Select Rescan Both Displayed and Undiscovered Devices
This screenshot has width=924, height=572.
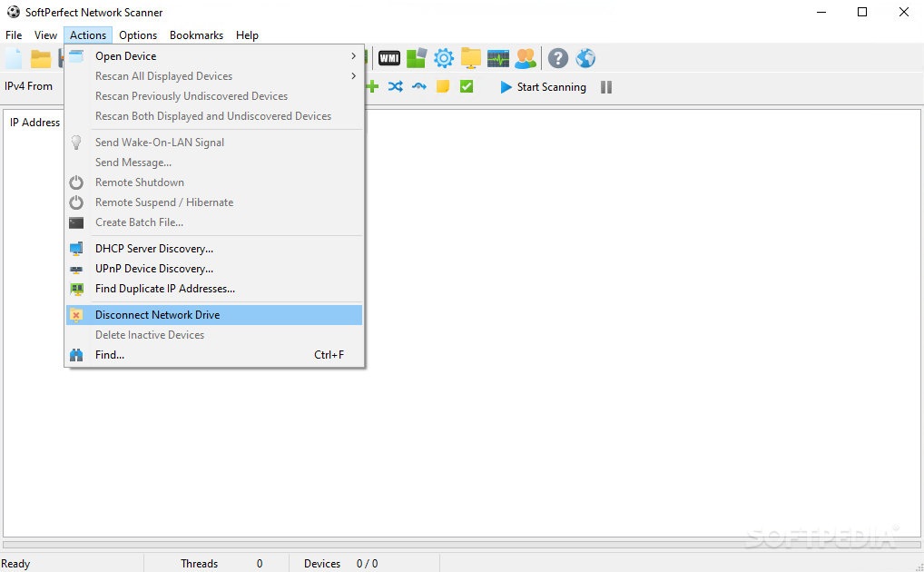(214, 116)
